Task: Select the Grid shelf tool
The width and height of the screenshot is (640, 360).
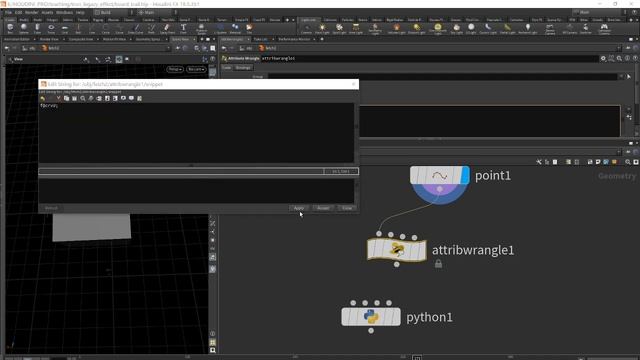Action: (64, 29)
